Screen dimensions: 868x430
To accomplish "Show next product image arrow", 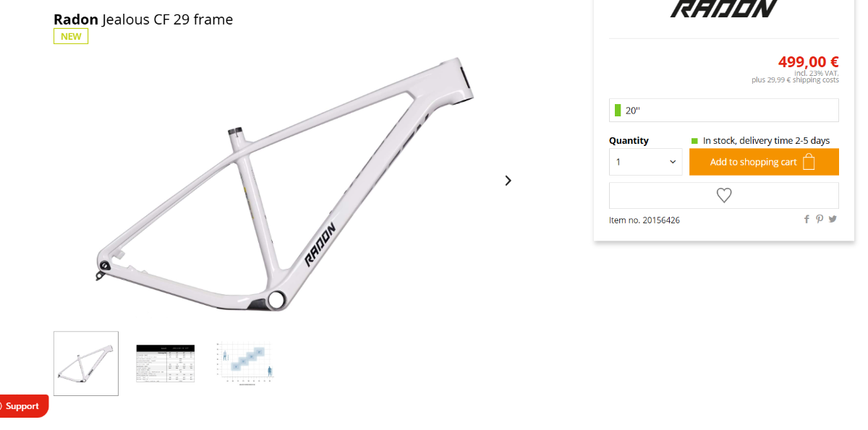I will [x=508, y=181].
